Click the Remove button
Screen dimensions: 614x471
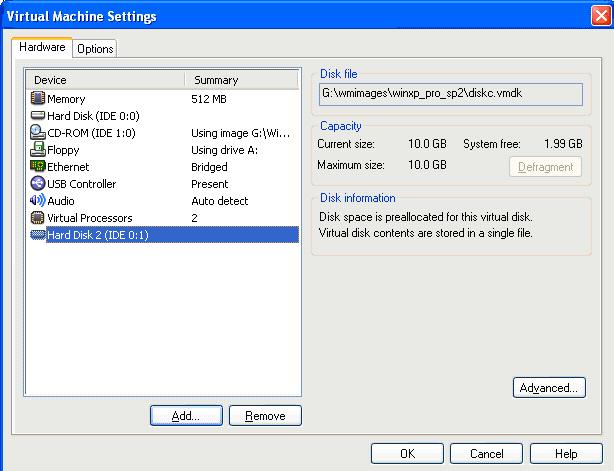[x=265, y=416]
